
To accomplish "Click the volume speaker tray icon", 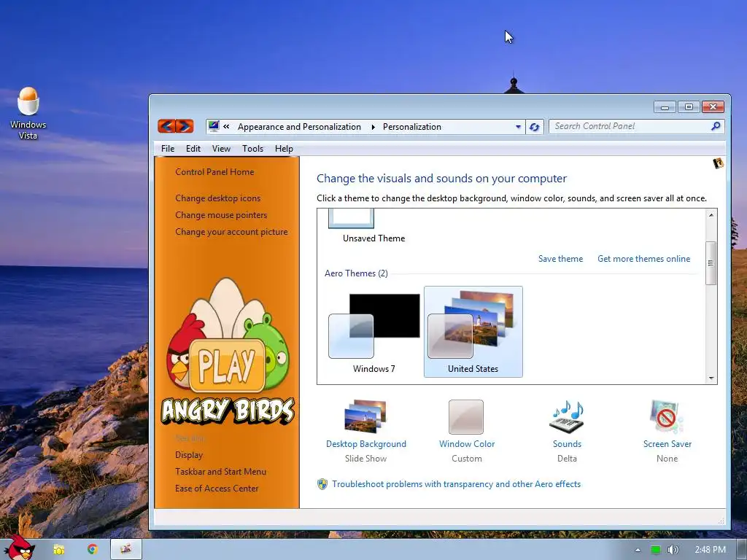I will point(673,550).
